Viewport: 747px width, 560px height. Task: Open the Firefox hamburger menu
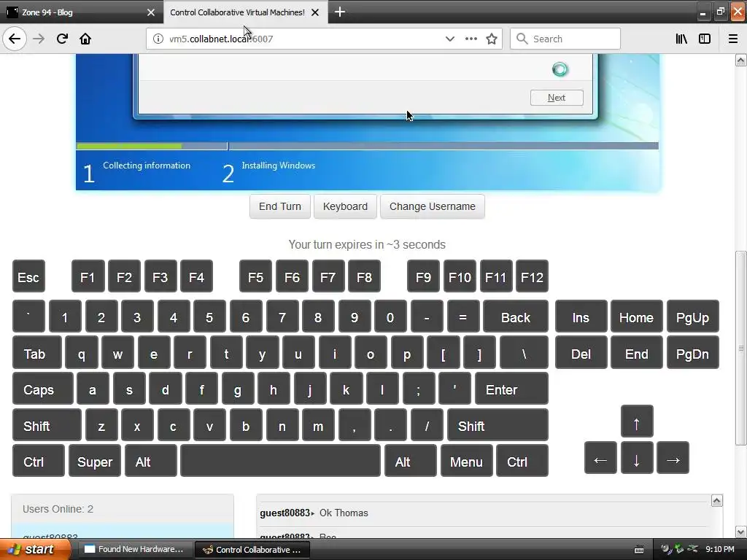pos(733,39)
